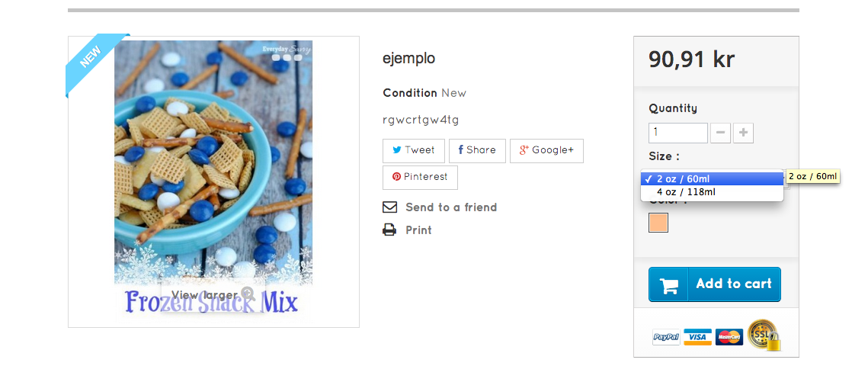Click the Add to cart button

pos(715,284)
